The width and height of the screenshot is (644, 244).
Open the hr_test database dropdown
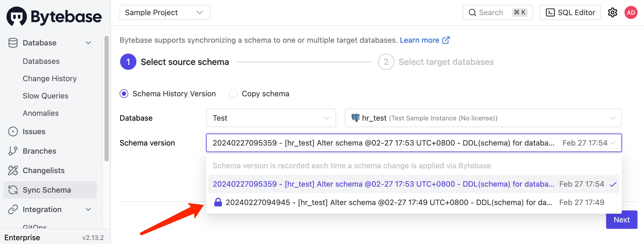tap(483, 118)
